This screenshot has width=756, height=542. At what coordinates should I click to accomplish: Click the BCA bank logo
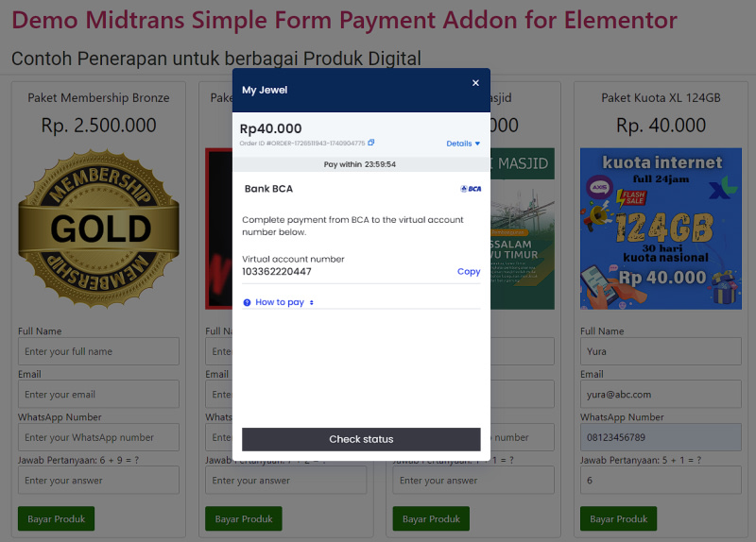coord(471,189)
